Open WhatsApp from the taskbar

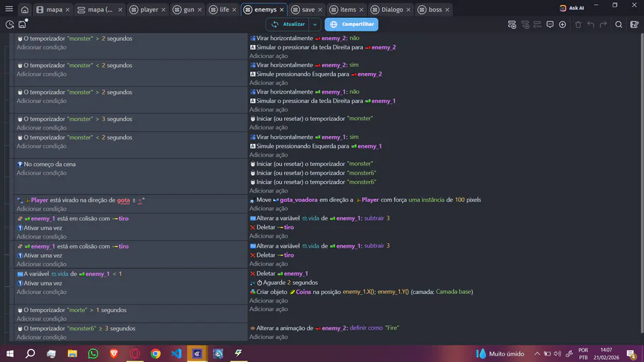pos(93,353)
